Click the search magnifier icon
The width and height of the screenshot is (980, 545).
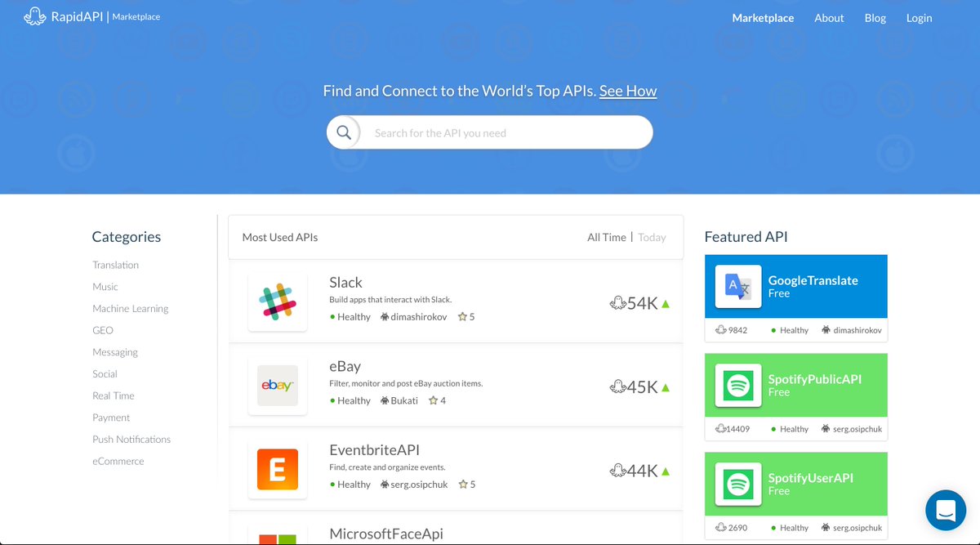point(344,132)
